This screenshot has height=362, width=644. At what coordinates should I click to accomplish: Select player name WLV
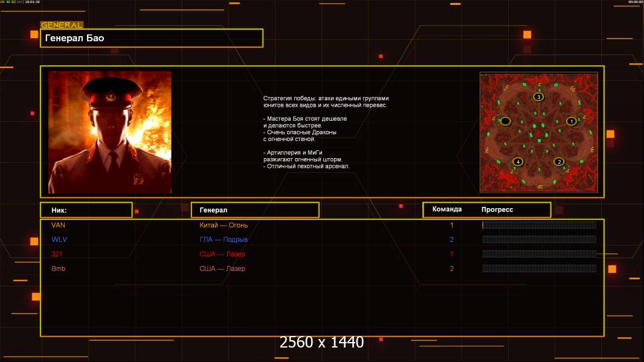coord(59,240)
